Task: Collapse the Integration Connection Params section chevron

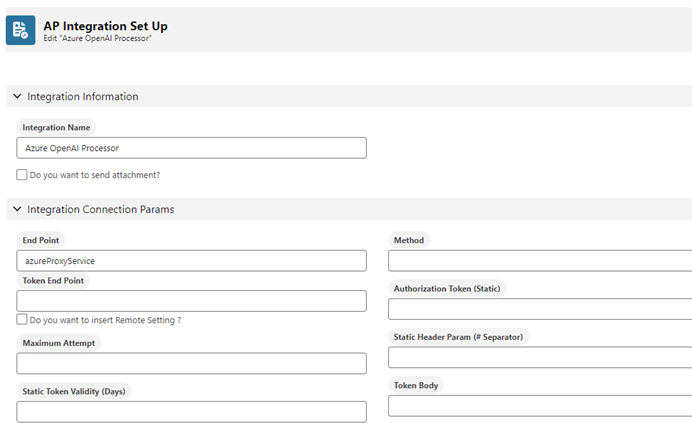Action: click(17, 209)
